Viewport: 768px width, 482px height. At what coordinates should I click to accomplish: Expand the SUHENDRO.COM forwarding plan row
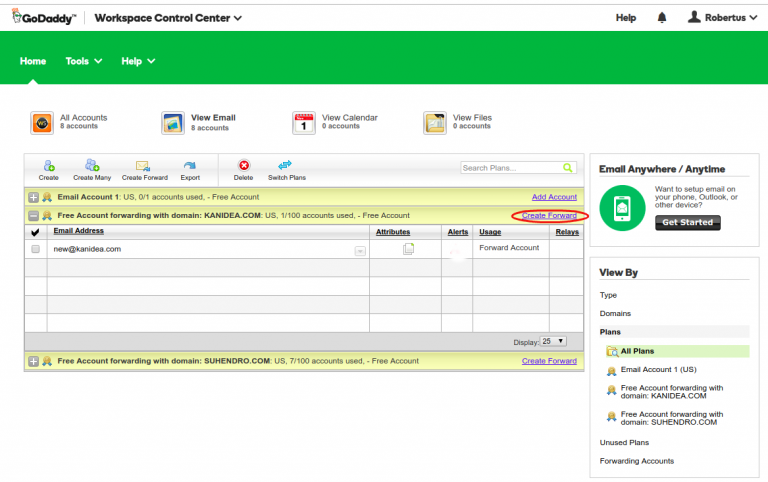33,361
